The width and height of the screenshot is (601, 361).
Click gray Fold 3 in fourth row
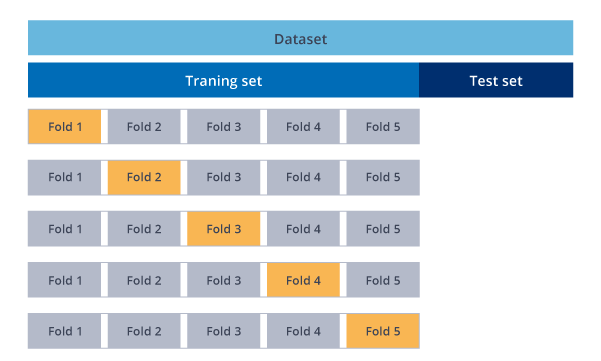coord(223,280)
